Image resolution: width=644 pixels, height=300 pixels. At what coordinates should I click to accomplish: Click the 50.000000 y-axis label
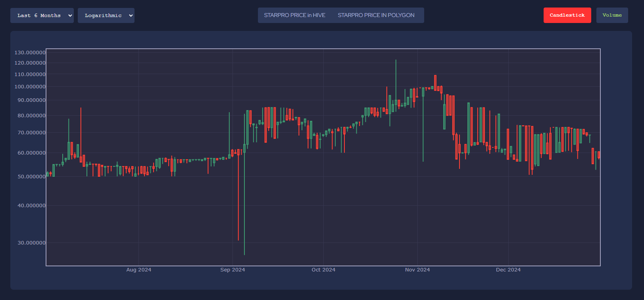(32, 176)
